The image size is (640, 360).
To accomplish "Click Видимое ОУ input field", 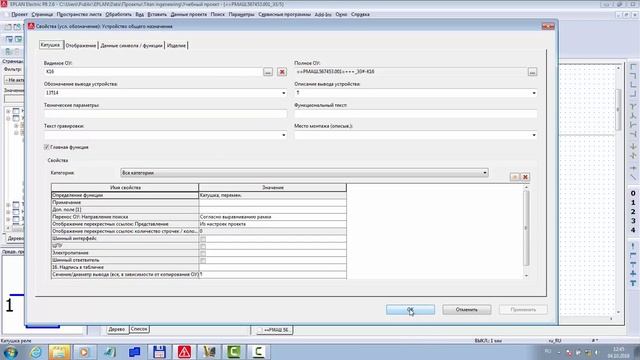I will pyautogui.click(x=152, y=72).
